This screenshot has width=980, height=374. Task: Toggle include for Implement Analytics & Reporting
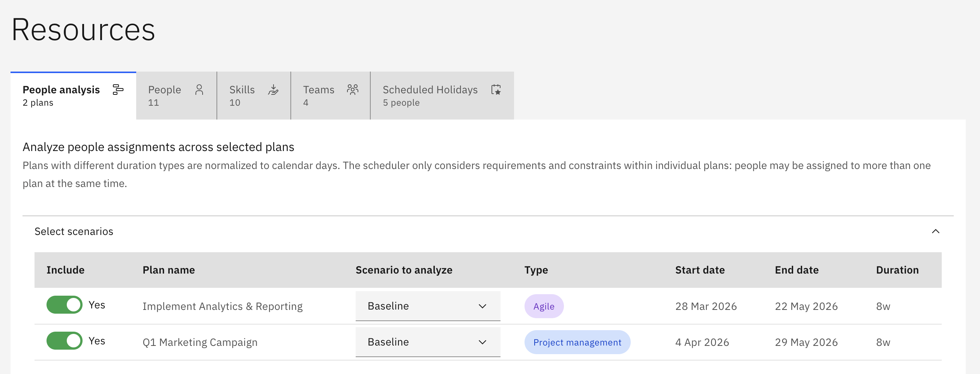tap(64, 305)
